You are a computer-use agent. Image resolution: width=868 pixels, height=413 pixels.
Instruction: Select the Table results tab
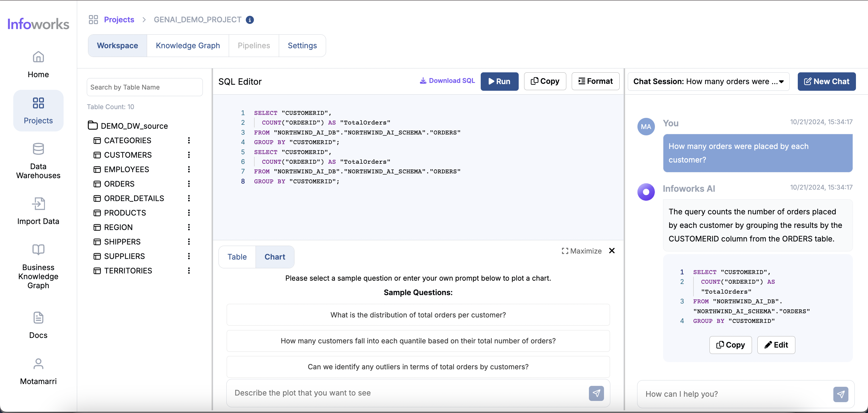237,257
